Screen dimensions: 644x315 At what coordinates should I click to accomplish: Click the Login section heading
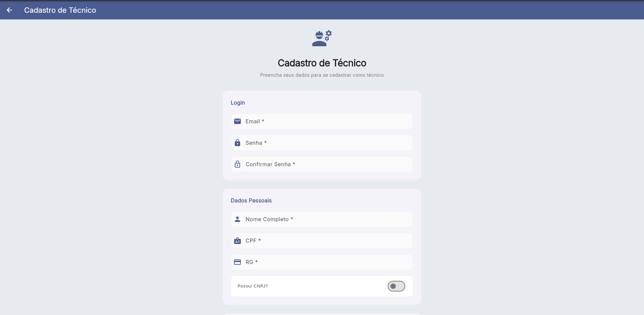pyautogui.click(x=237, y=103)
